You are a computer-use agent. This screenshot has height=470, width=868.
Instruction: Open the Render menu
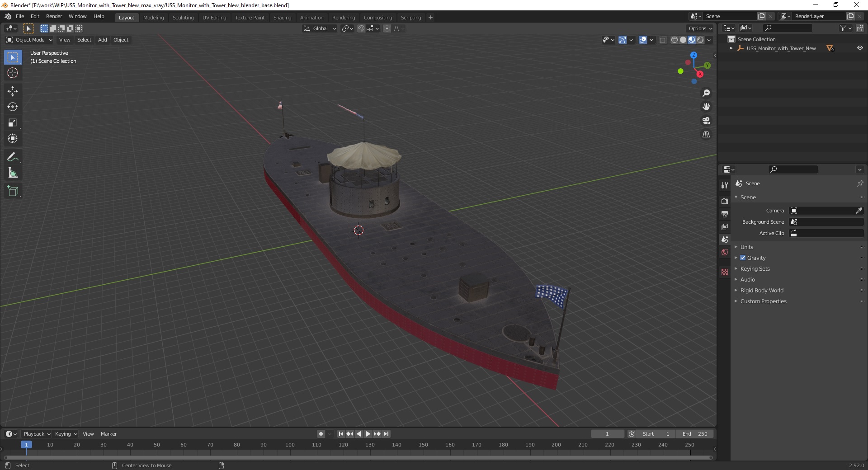tap(54, 16)
